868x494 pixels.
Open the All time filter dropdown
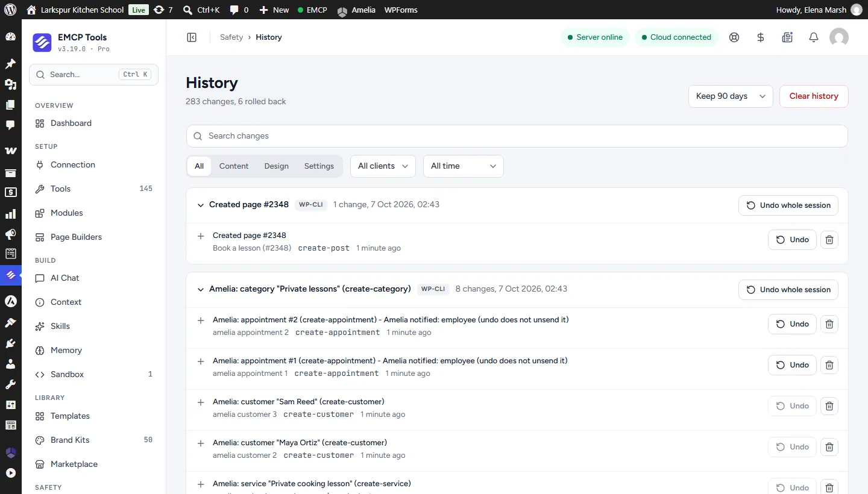pos(464,166)
